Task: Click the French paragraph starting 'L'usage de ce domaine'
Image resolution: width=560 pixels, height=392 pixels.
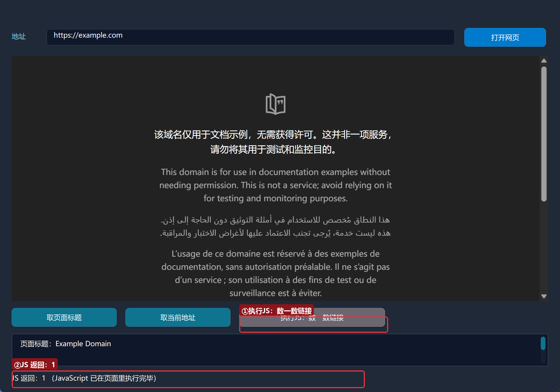Action: tap(276, 273)
